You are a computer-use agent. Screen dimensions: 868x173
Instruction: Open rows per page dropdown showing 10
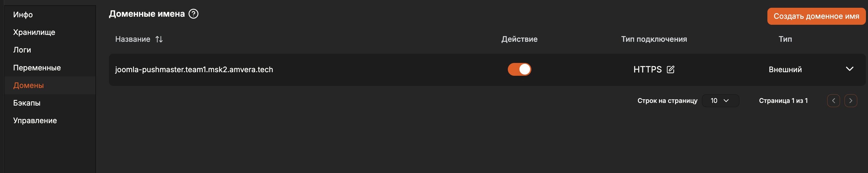[720, 101]
